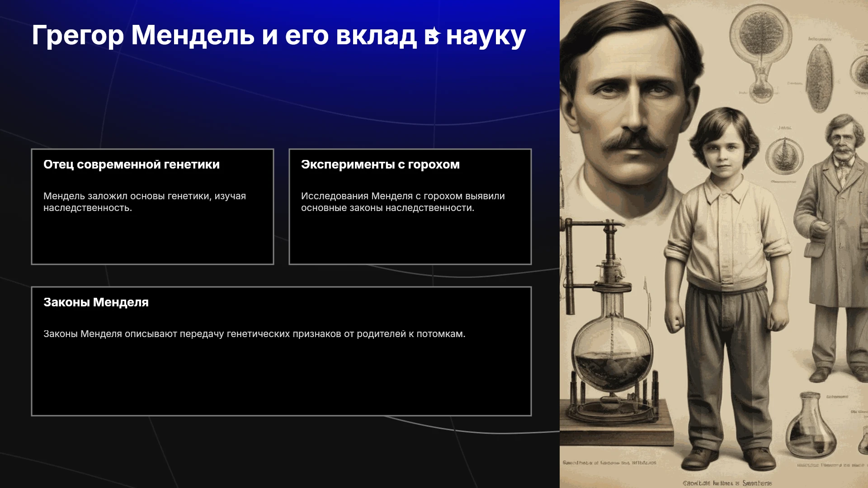Click the heading Отец современной генетики
The image size is (868, 488).
132,164
